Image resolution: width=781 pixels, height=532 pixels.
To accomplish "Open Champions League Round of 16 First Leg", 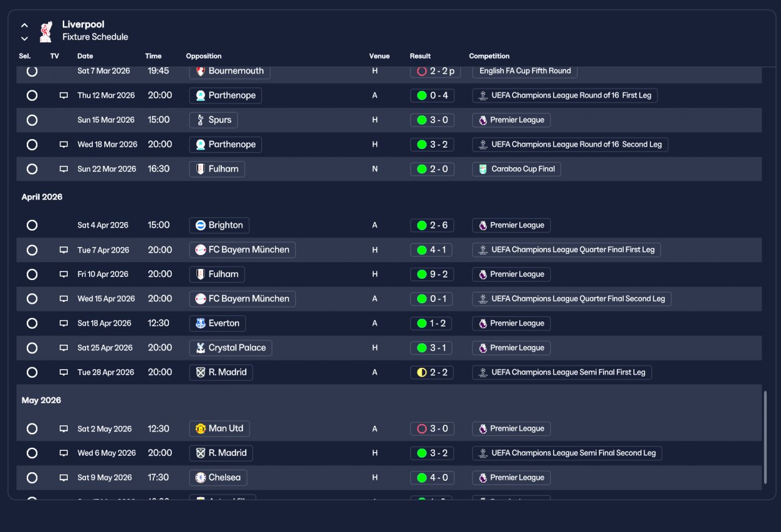I will (x=565, y=96).
